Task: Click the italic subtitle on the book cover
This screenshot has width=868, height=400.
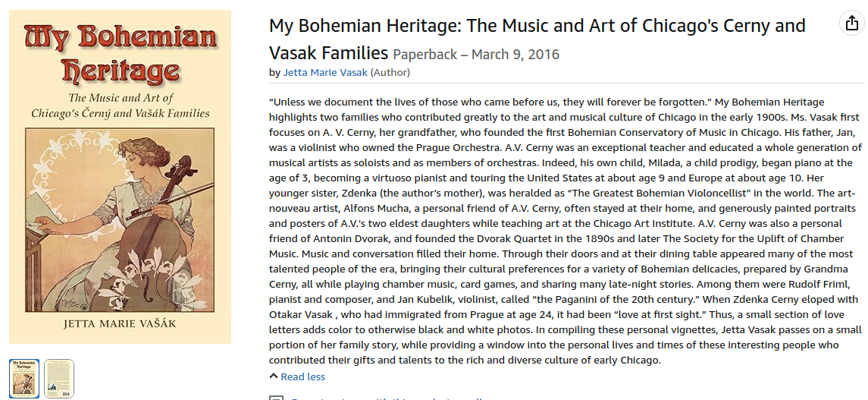Action: click(x=121, y=106)
